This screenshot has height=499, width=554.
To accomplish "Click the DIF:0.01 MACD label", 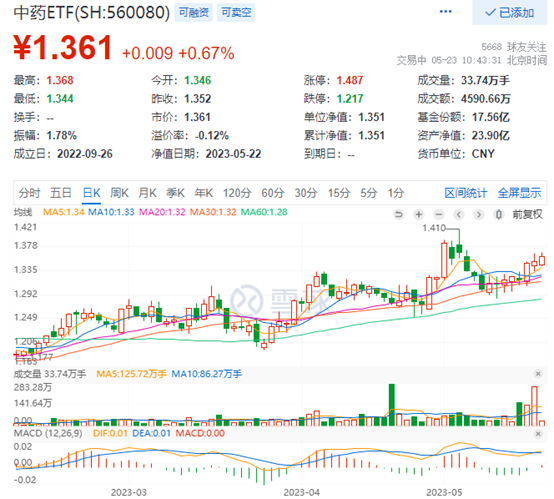I will [110, 433].
